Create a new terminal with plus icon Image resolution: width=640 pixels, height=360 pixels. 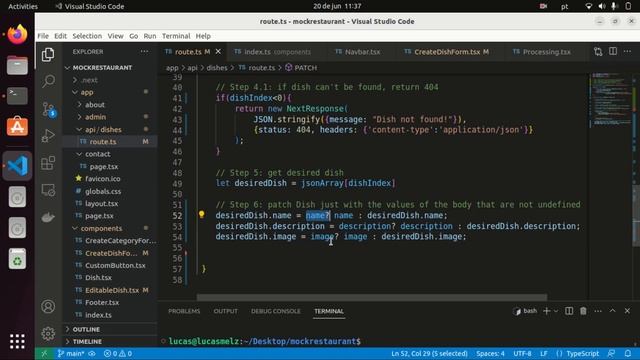click(546, 311)
